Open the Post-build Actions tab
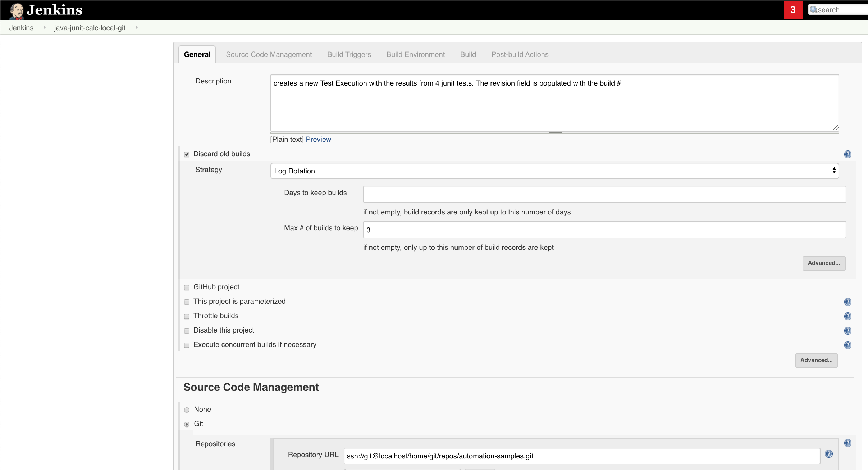This screenshot has width=868, height=470. click(x=520, y=54)
